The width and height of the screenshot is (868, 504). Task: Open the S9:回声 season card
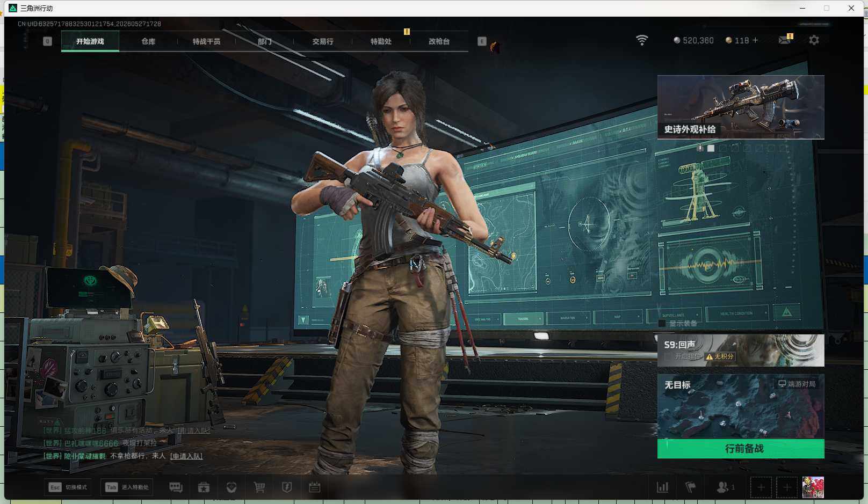[741, 350]
